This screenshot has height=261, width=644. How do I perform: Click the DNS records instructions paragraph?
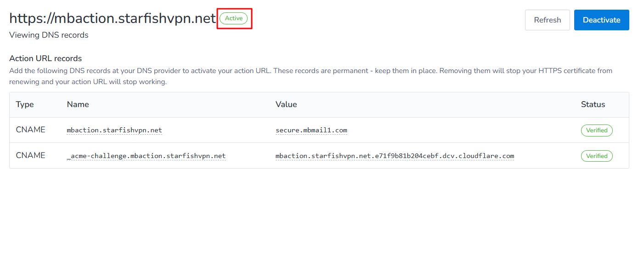[x=311, y=76]
